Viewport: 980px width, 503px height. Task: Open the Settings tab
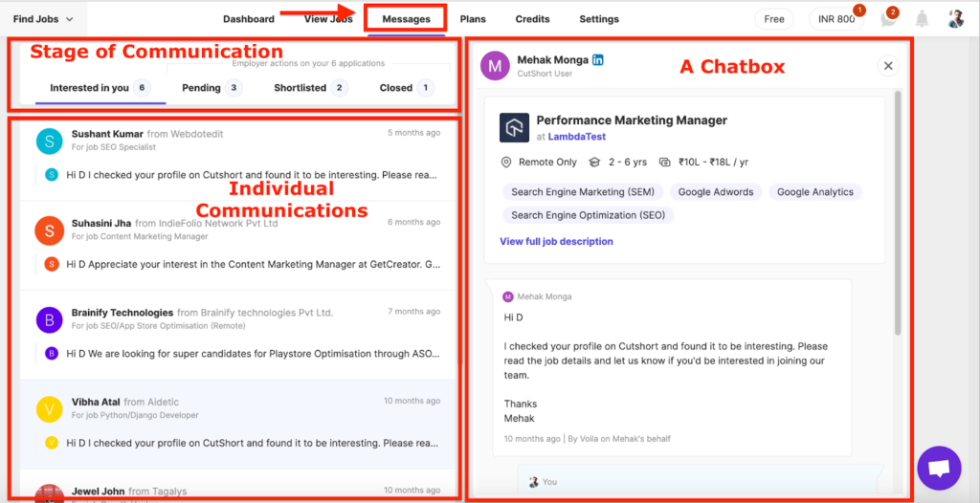599,19
